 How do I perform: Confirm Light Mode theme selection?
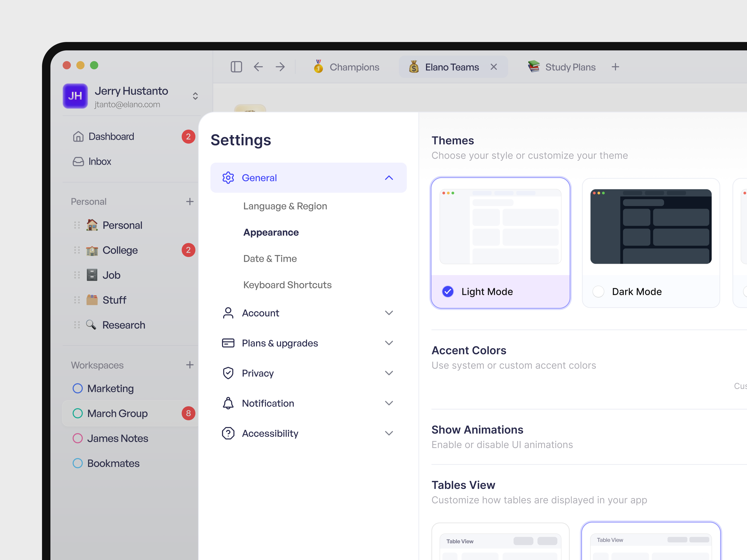click(x=447, y=291)
